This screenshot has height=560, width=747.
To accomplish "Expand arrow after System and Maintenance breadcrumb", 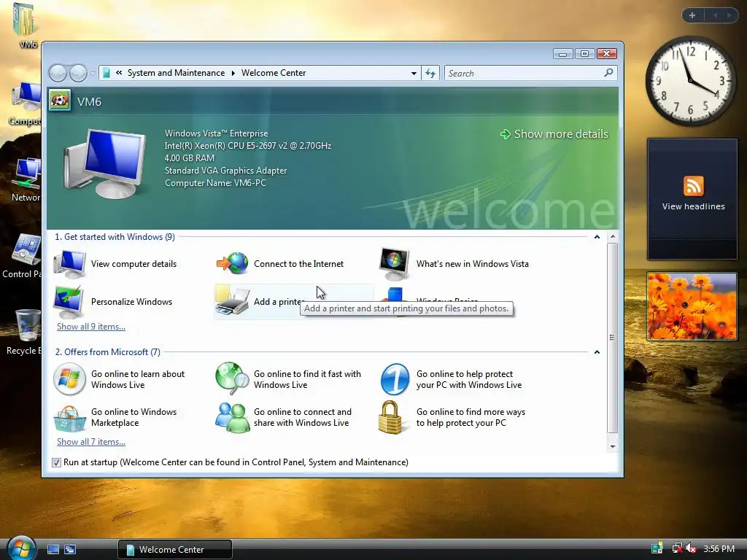I will click(x=233, y=73).
